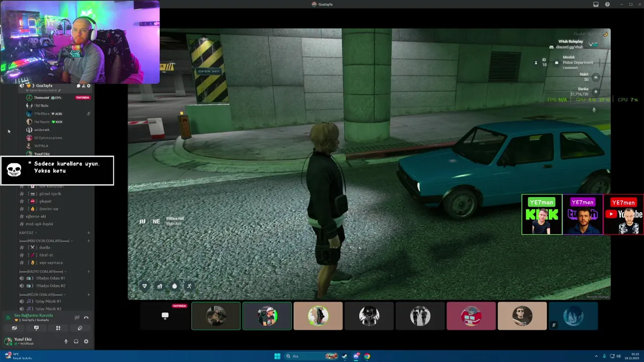Open user settings gear beside Yusuf Ekiz
644x362 pixels.
86,341
